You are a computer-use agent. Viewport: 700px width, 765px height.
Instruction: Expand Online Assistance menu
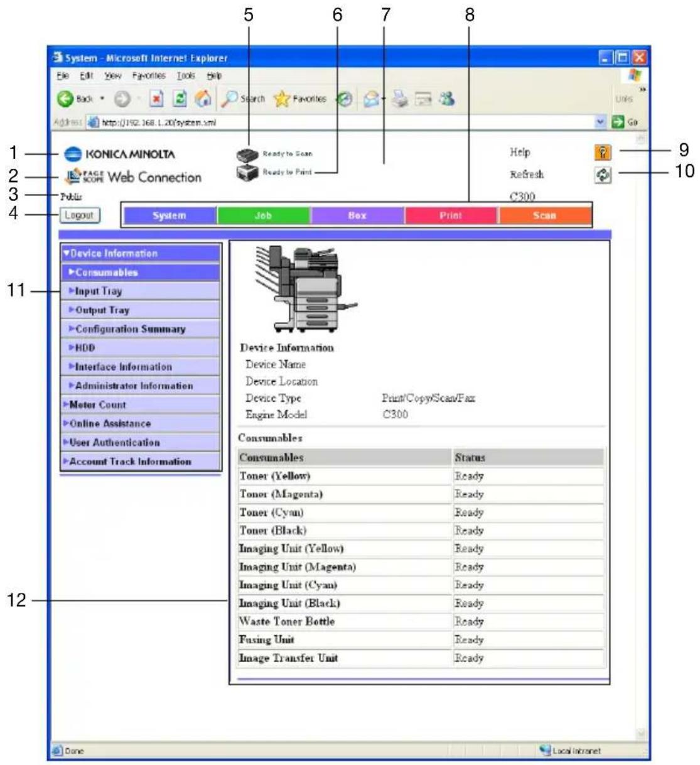[x=141, y=424]
